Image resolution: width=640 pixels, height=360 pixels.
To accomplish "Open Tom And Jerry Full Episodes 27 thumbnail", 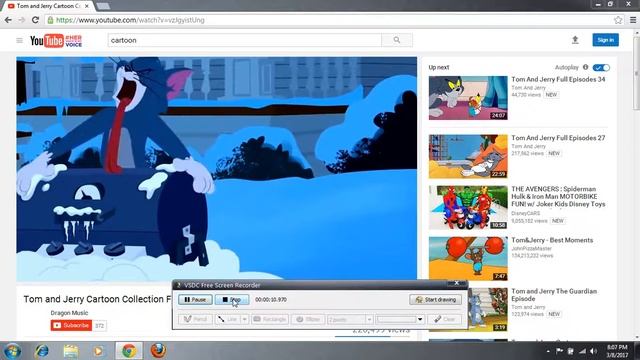I will (x=468, y=156).
